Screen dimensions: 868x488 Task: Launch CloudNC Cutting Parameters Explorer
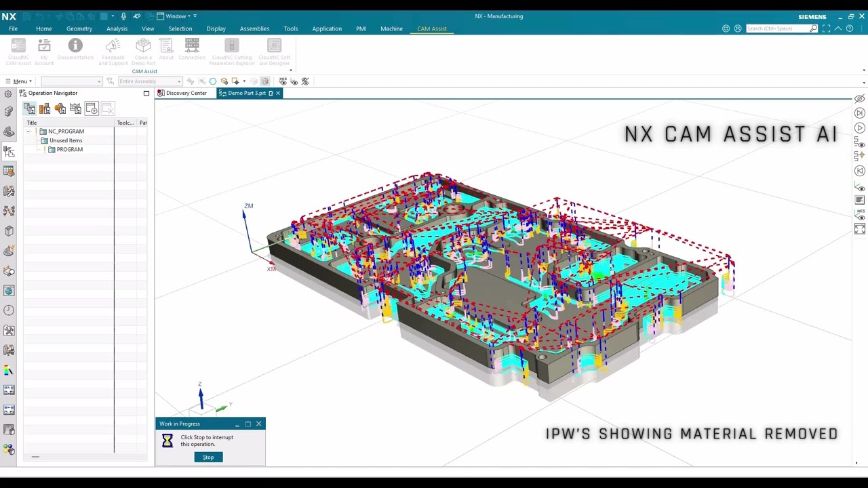pyautogui.click(x=232, y=52)
